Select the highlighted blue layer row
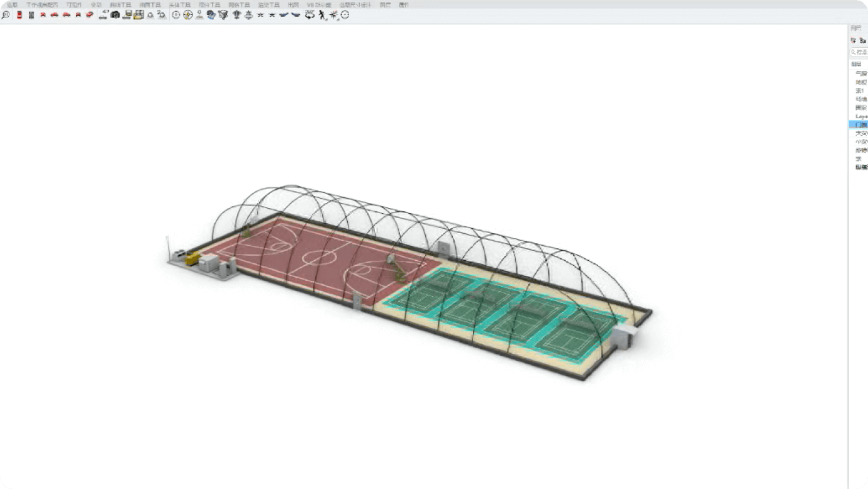 pos(859,124)
